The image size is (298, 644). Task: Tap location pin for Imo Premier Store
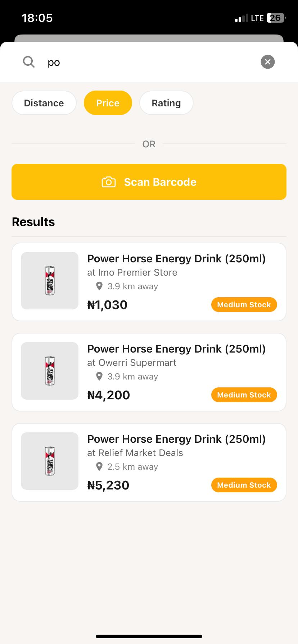point(99,286)
